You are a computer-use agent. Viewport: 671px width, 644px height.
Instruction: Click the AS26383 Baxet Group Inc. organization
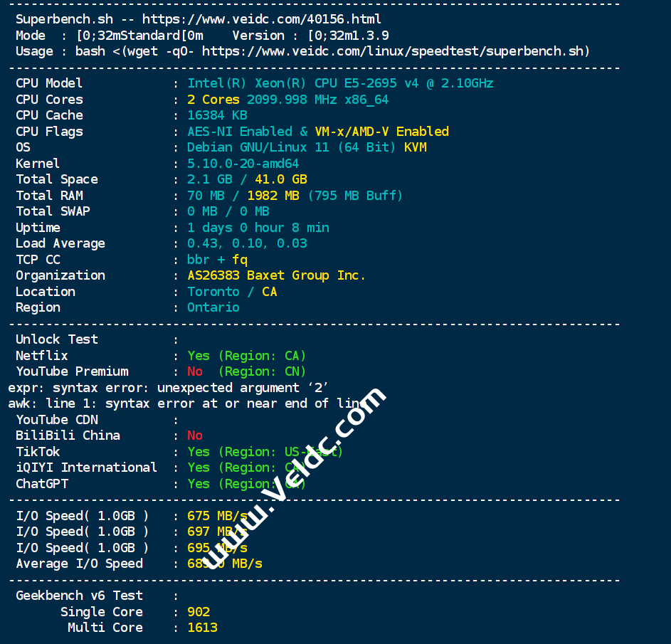276,275
